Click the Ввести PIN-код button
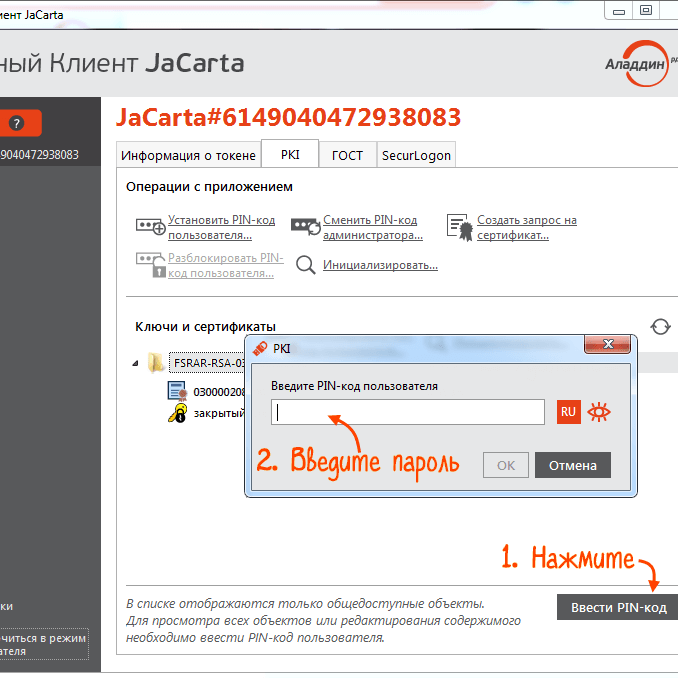The image size is (678, 678). pyautogui.click(x=618, y=607)
